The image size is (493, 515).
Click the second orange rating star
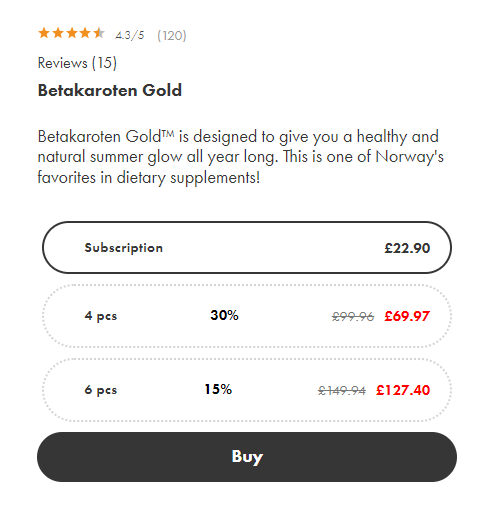[58, 33]
